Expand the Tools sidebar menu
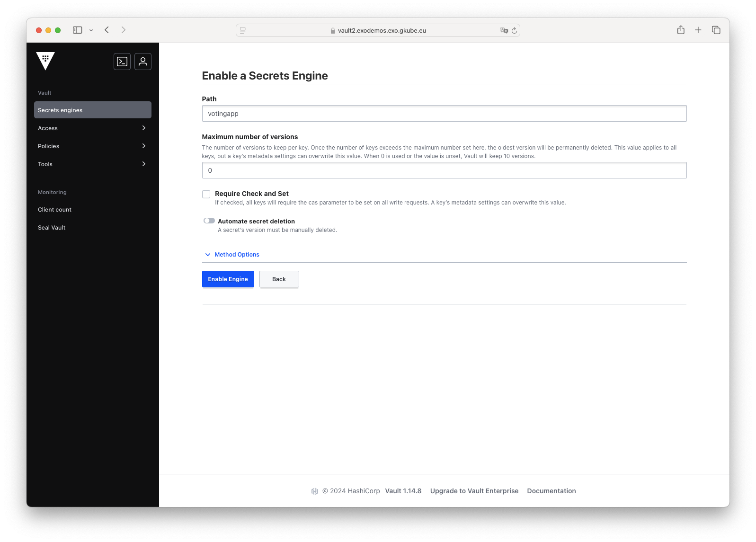The image size is (756, 542). (92, 164)
